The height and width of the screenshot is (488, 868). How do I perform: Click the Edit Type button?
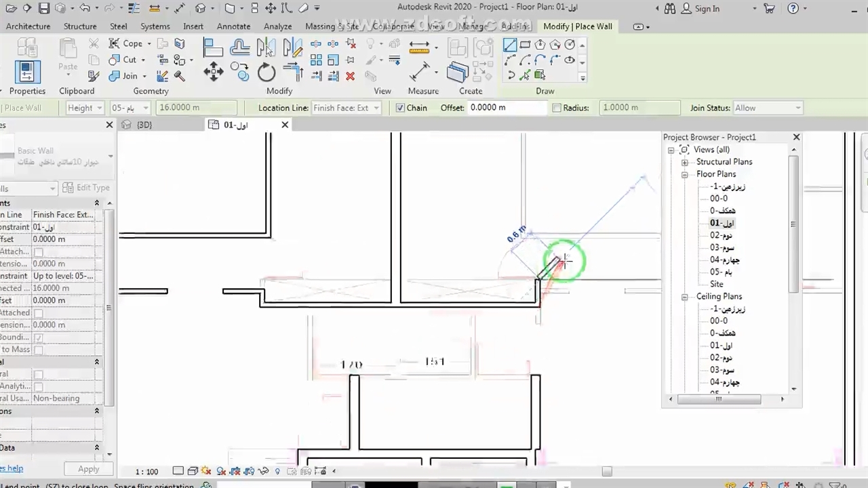pyautogui.click(x=86, y=188)
